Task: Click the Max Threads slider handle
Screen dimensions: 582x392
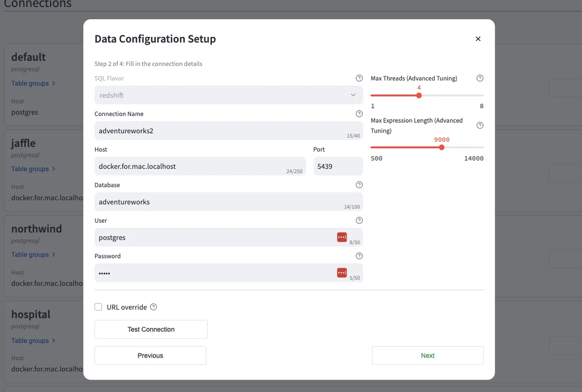Action: (419, 96)
